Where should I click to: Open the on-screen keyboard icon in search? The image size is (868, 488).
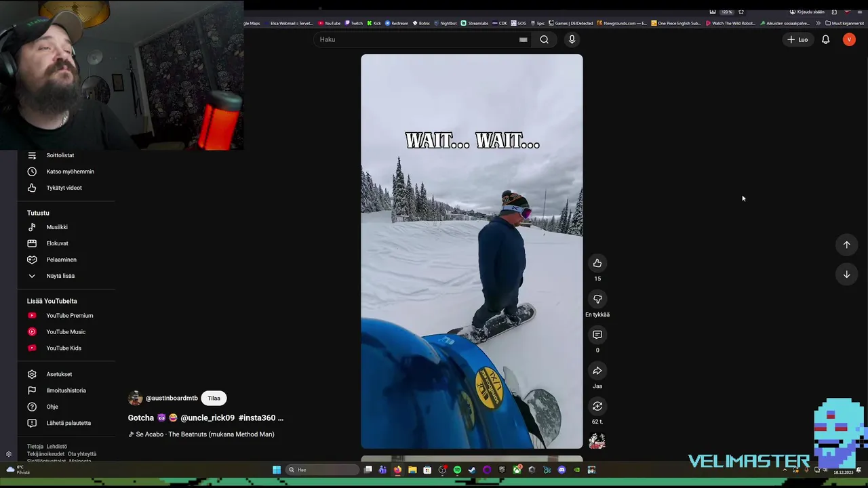coord(523,39)
